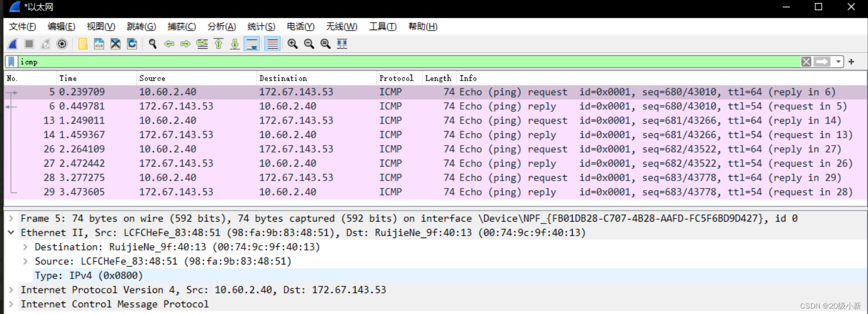Open the 跳转(G) menu
This screenshot has height=314, width=868.
pos(141,26)
